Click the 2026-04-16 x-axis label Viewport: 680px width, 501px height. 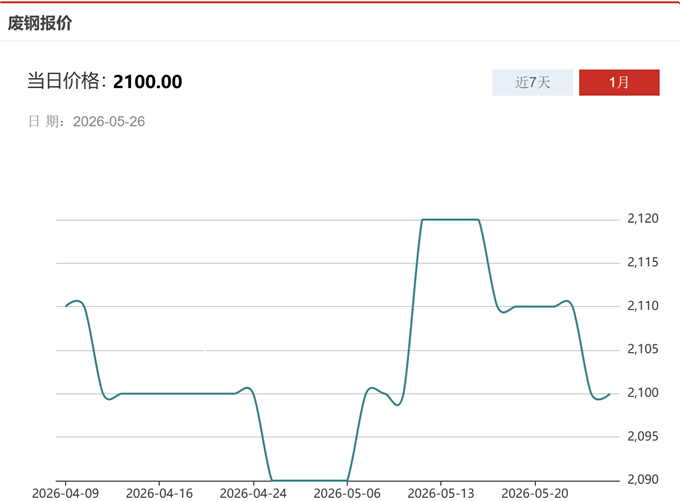tap(159, 494)
